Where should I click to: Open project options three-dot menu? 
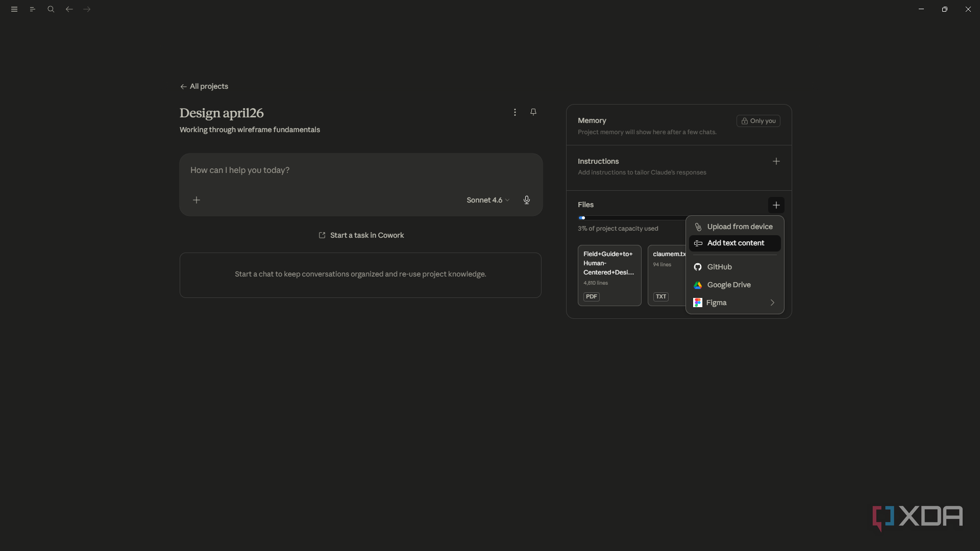[515, 112]
